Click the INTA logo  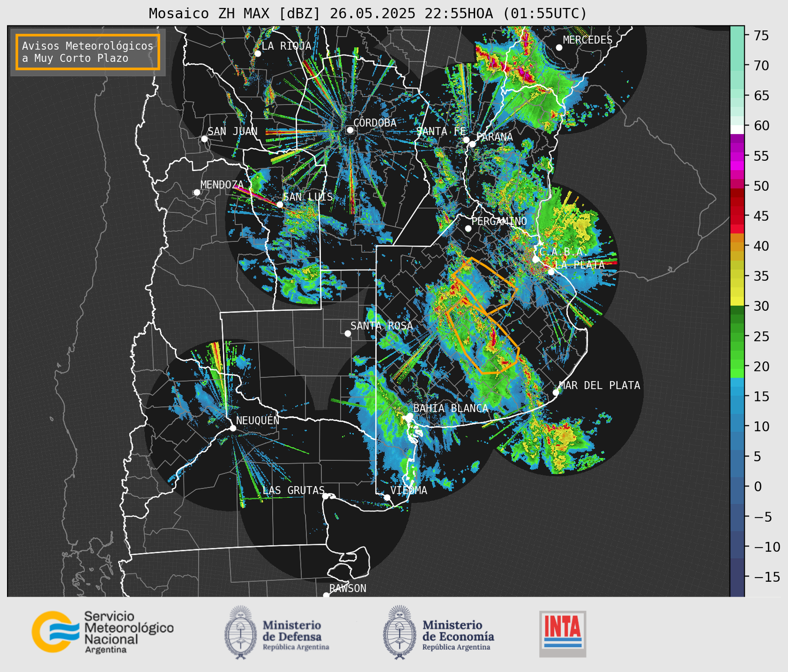tap(562, 634)
